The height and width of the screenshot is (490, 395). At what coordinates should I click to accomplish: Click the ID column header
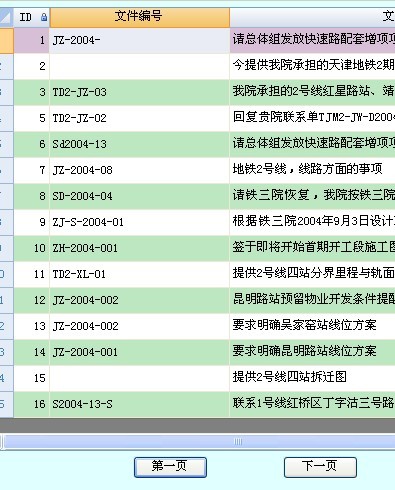pos(32,17)
